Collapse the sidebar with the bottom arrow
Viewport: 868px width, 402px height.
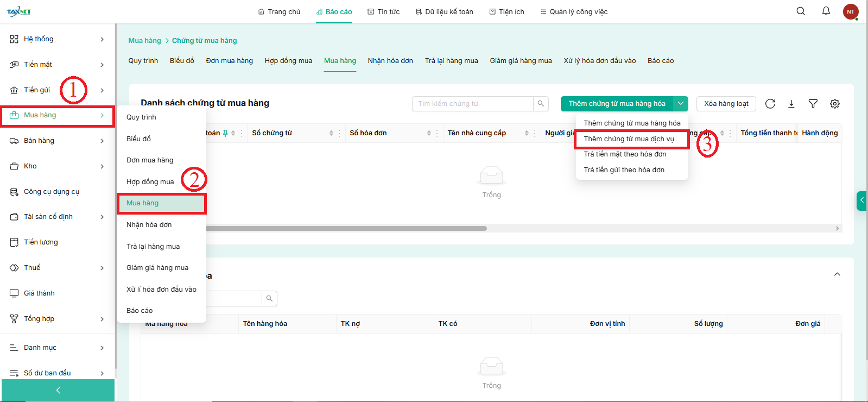coord(58,390)
